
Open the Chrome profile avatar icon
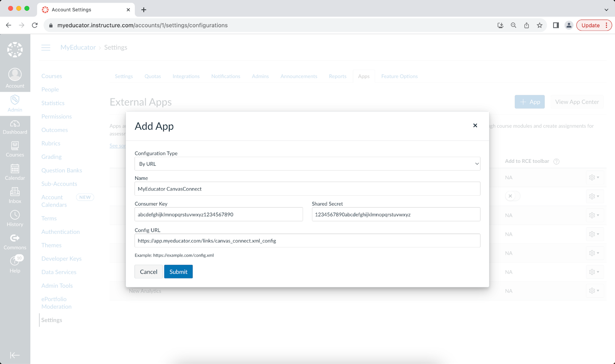[x=569, y=25]
